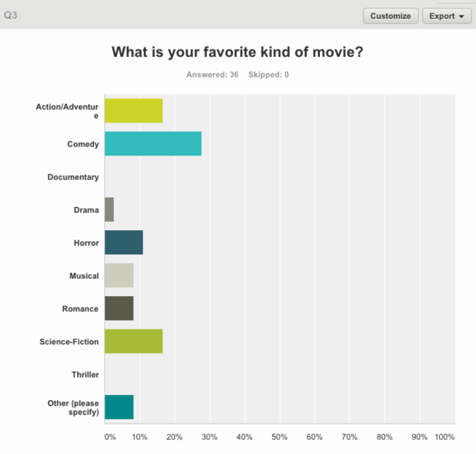Select the Science-Fiction green bar
This screenshot has height=454, width=476.
[133, 341]
